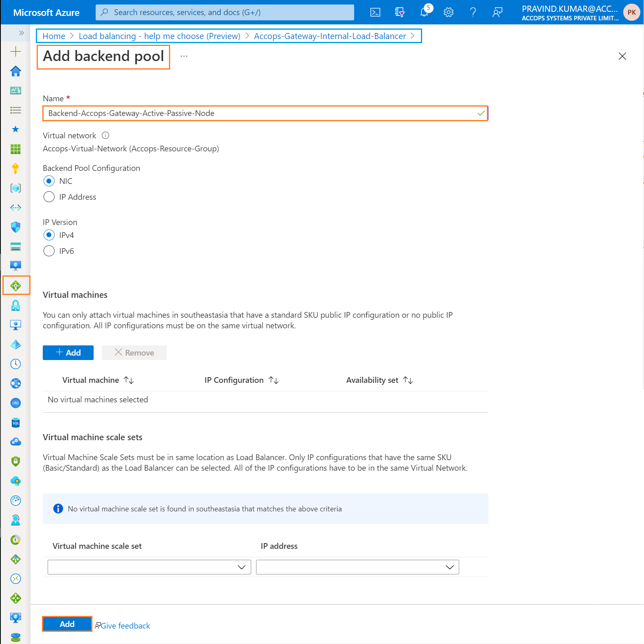
Task: Open Favorites star in sidebar
Action: pyautogui.click(x=15, y=129)
